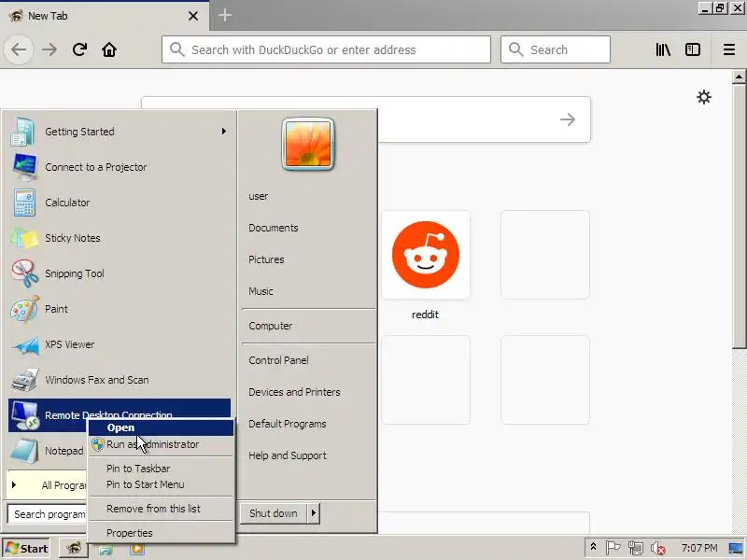Select Pin to Taskbar
Screen dimensions: 747x560
[161, 469]
